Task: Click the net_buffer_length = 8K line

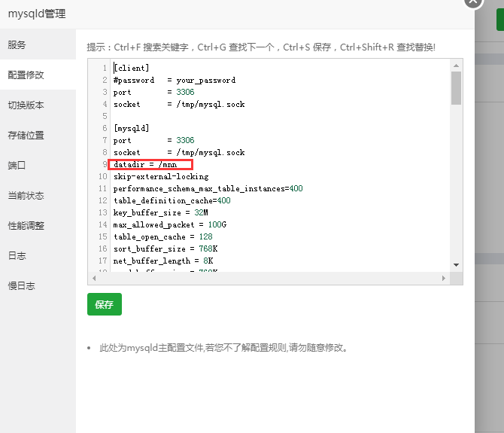Action: click(163, 261)
